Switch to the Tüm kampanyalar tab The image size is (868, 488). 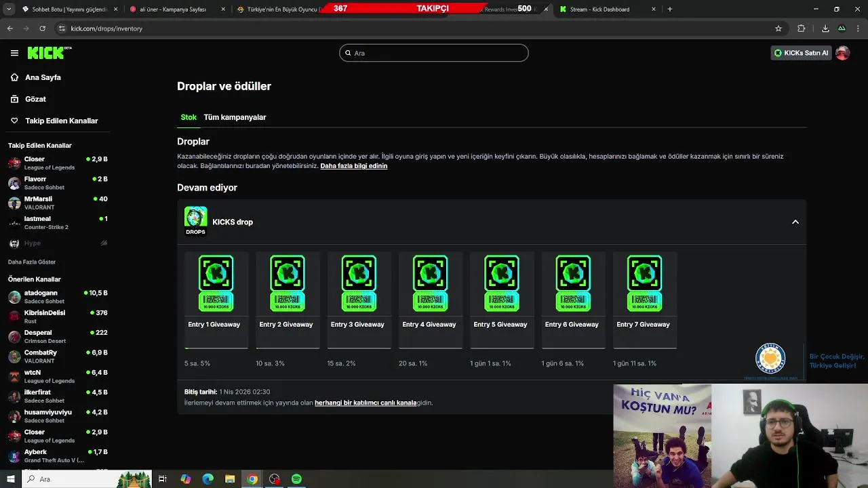pos(235,117)
